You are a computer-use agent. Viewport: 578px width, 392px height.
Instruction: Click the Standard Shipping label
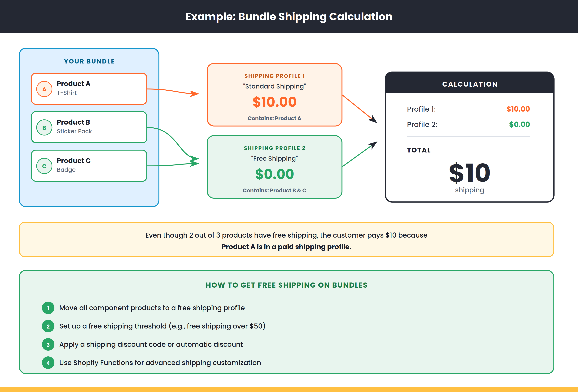tap(274, 86)
